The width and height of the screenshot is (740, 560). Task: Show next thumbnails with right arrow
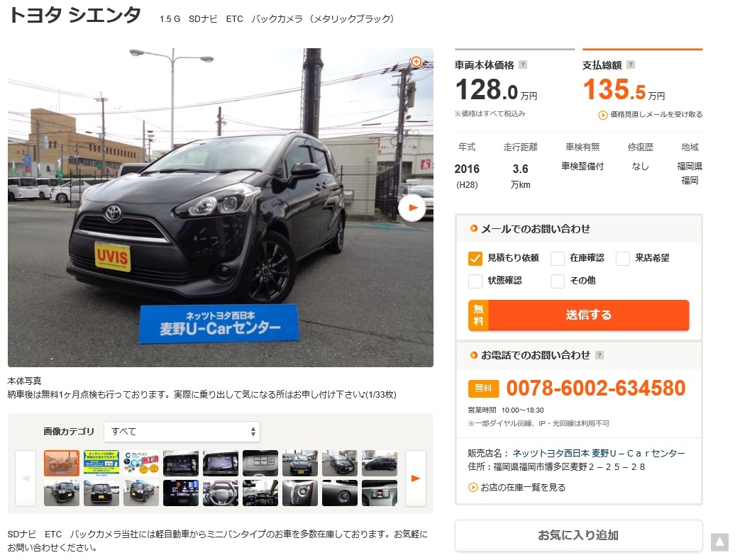[416, 478]
